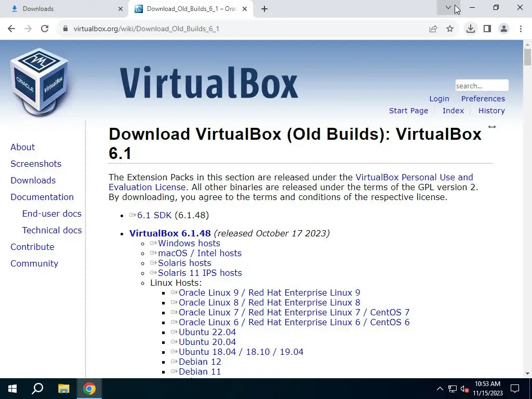Screen dimensions: 532x399
Task: Click the page vertical scrollbar thumb
Action: [527, 57]
